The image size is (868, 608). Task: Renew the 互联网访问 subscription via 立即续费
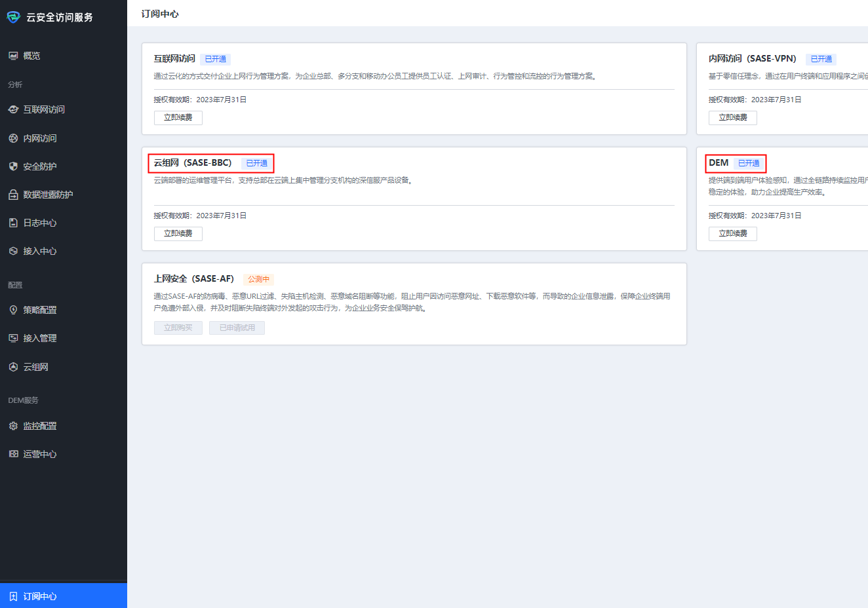point(178,118)
